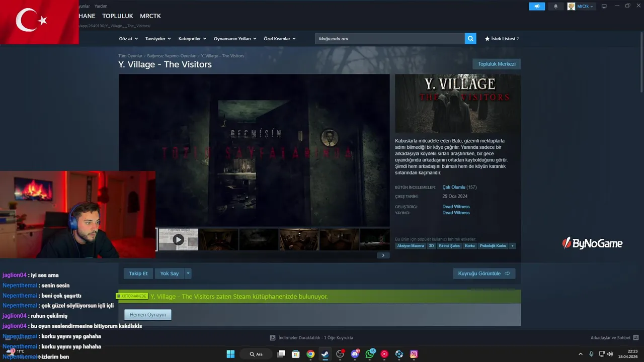Expand Oynamanın Yolları dropdown
This screenshot has width=644, height=362.
pyautogui.click(x=235, y=39)
